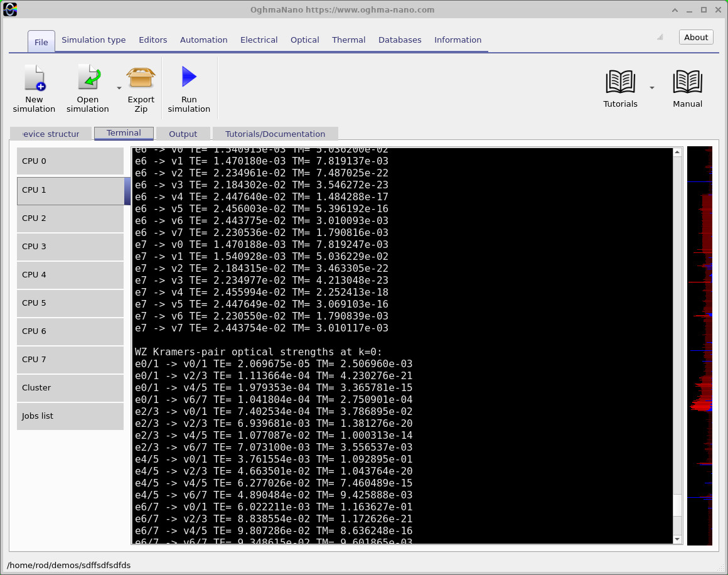Open the Tutorials book icon

620,82
